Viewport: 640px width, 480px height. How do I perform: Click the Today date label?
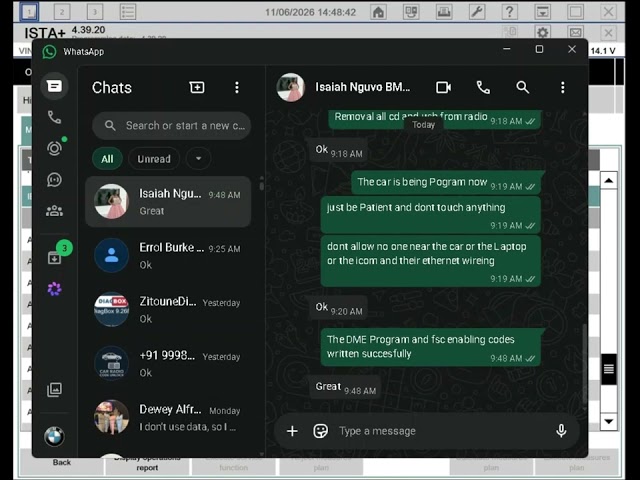pos(423,125)
